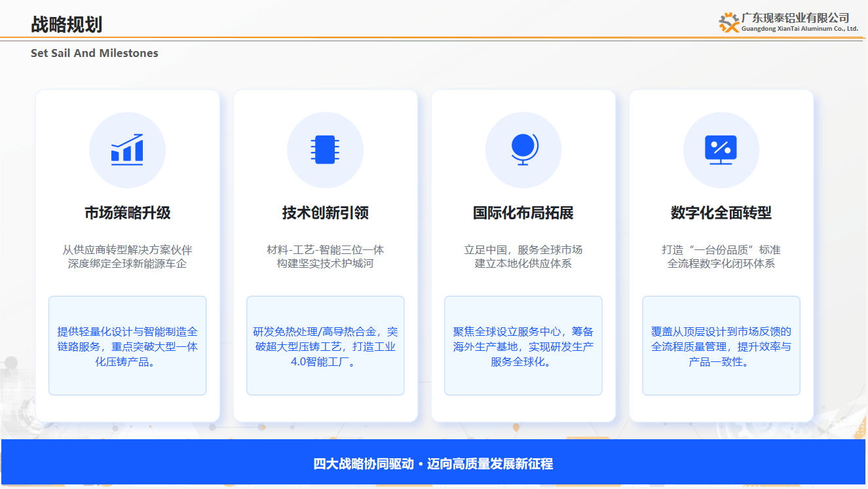The image size is (868, 489).
Task: Click the Set Sail And Milestones subtitle
Action: coord(94,53)
